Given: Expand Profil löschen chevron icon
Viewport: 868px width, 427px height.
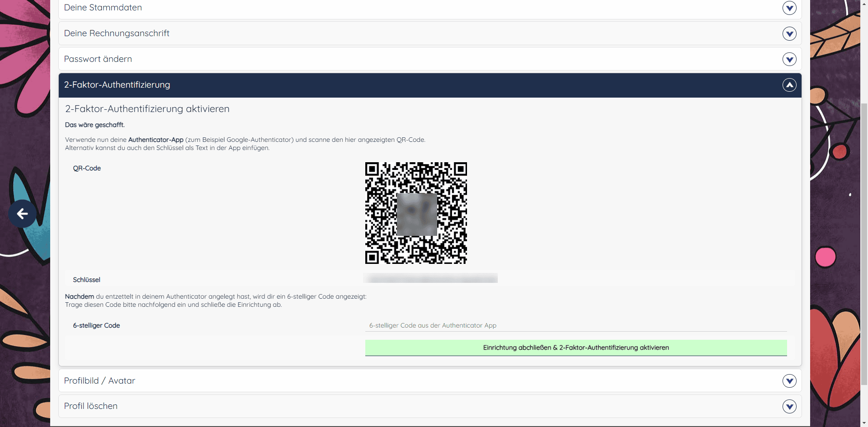Looking at the screenshot, I should point(789,407).
